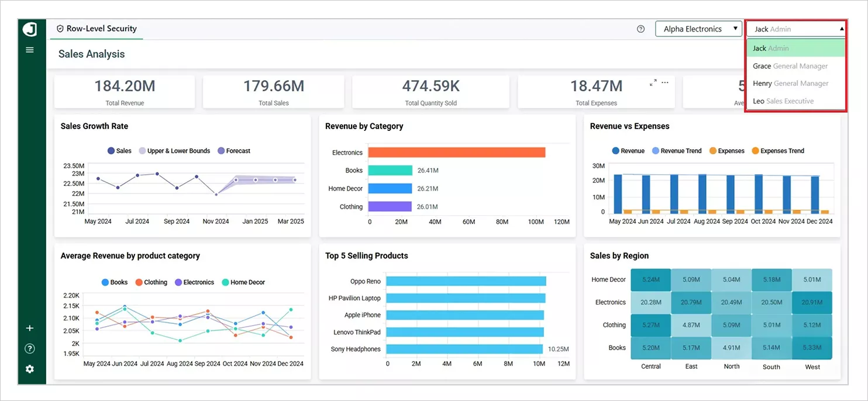Click the help question mark near Alpha Electronics

tap(640, 29)
